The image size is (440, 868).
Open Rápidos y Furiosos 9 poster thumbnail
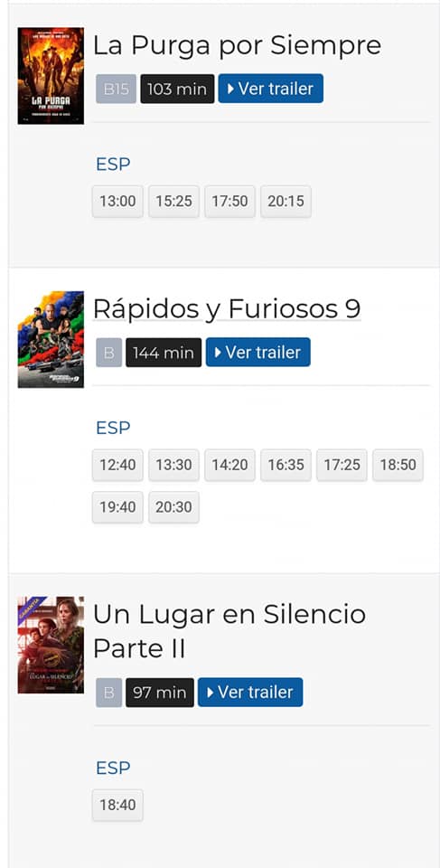click(51, 339)
